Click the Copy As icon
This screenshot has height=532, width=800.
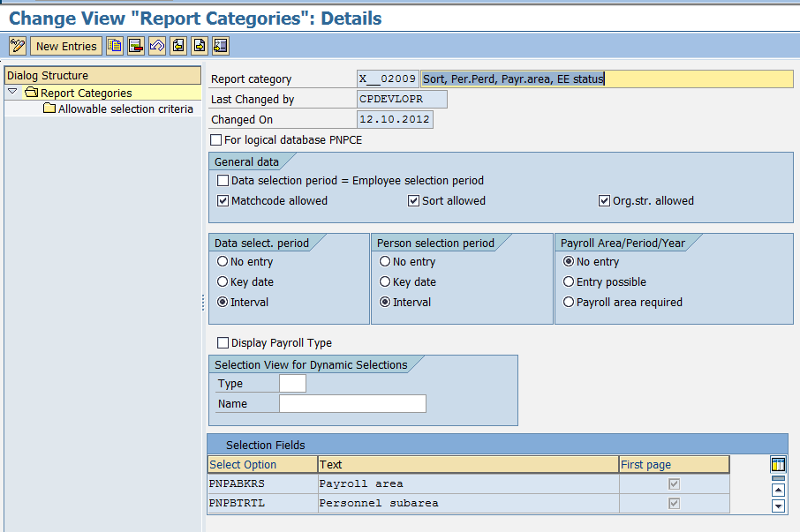tap(115, 46)
